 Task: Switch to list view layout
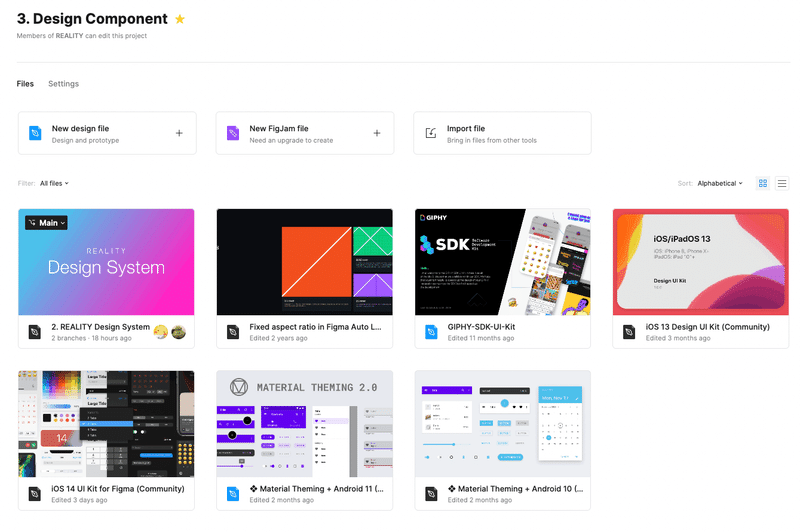point(782,183)
